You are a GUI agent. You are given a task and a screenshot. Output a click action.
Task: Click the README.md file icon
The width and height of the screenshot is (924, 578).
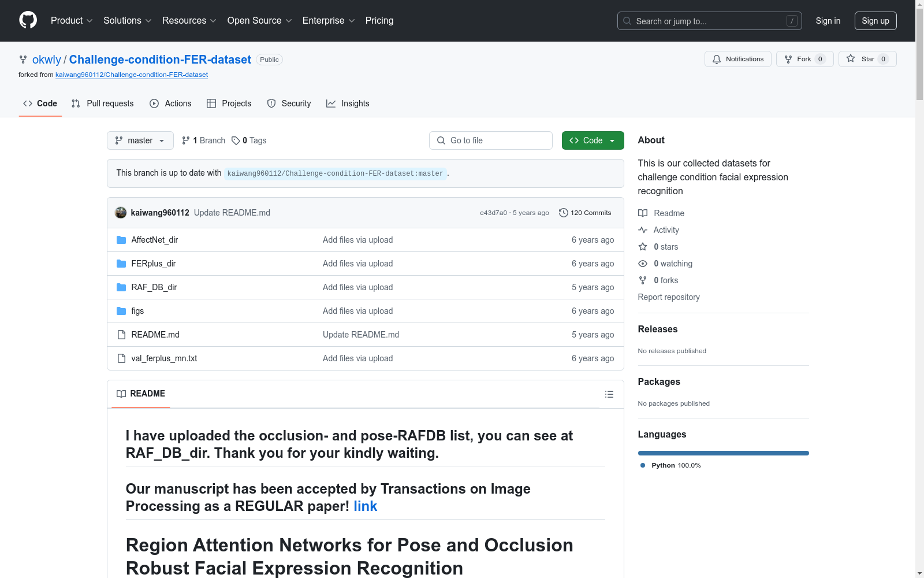pos(121,335)
